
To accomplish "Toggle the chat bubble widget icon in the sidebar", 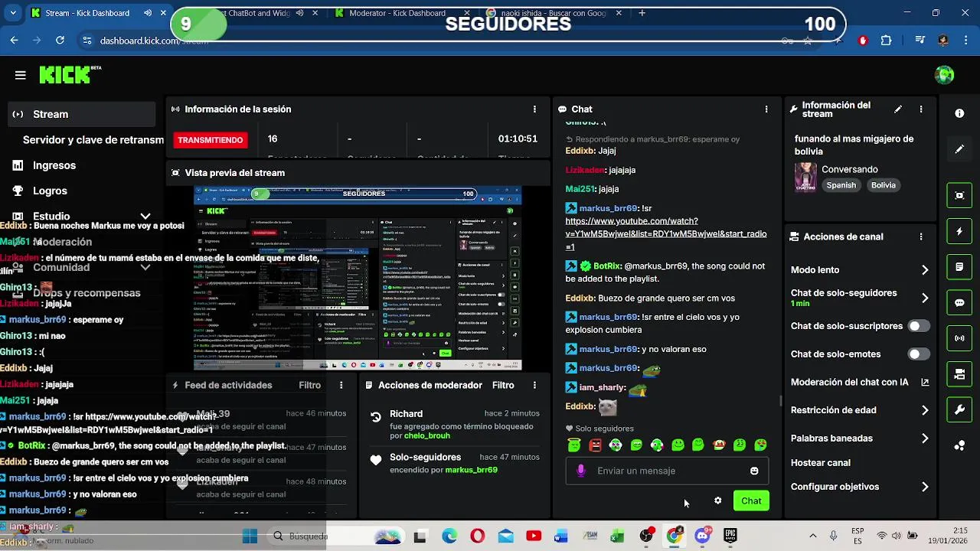I will [959, 302].
